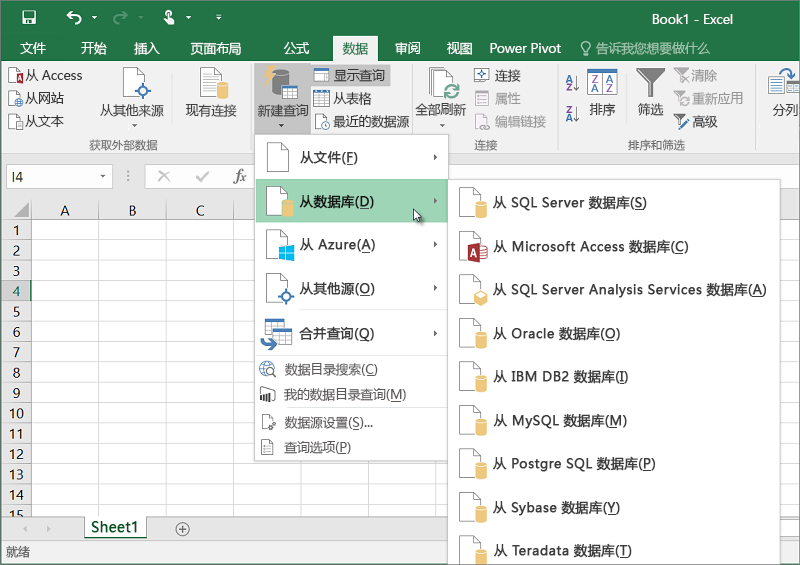Choose From Oracle Database
800x565 pixels.
[x=614, y=334]
